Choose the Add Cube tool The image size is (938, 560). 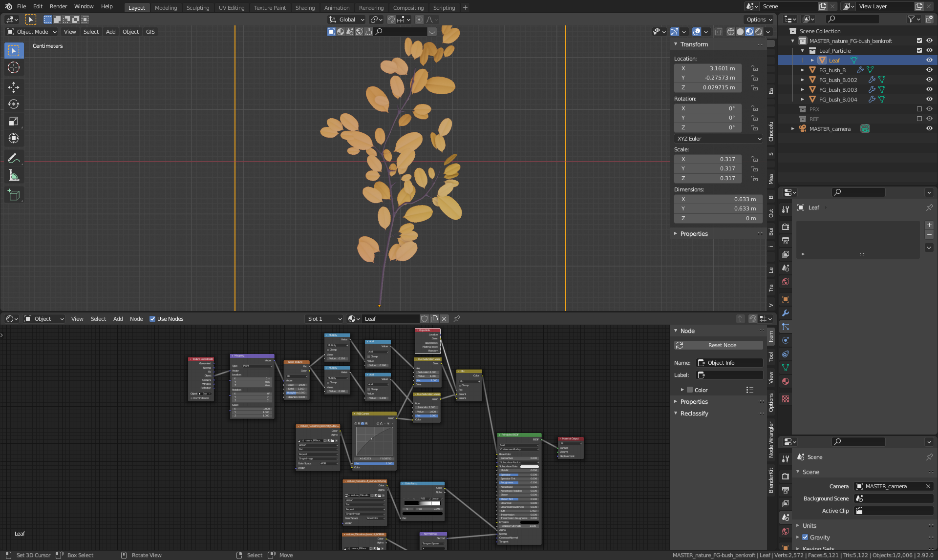14,195
